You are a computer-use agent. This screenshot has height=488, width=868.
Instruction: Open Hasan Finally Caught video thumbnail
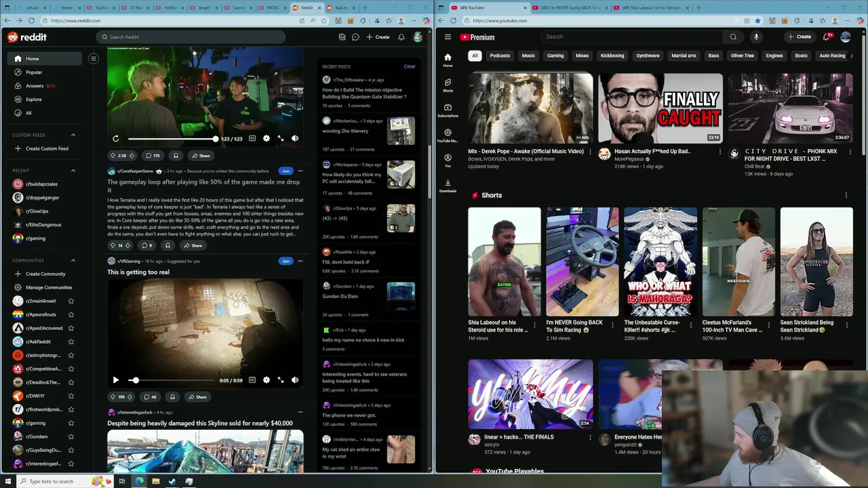[660, 108]
